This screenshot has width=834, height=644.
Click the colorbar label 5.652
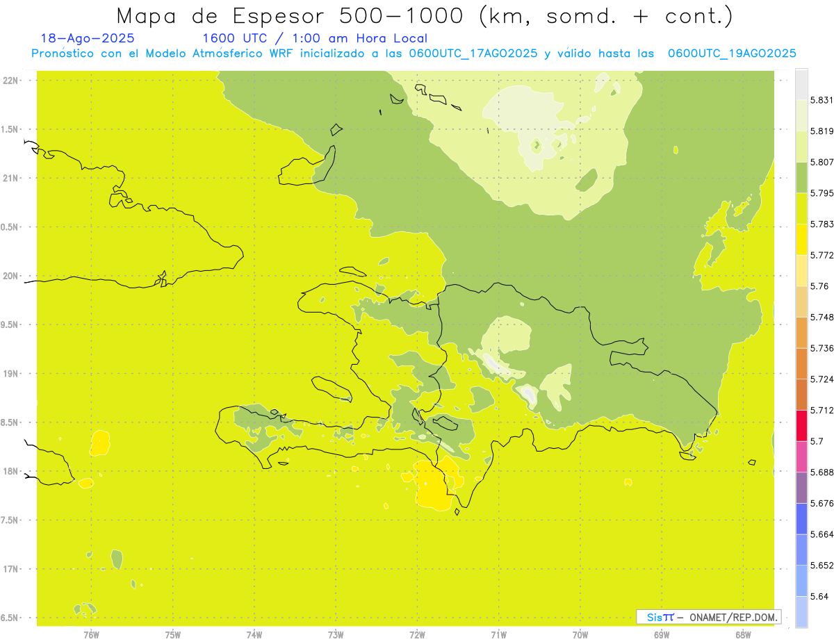tap(821, 565)
